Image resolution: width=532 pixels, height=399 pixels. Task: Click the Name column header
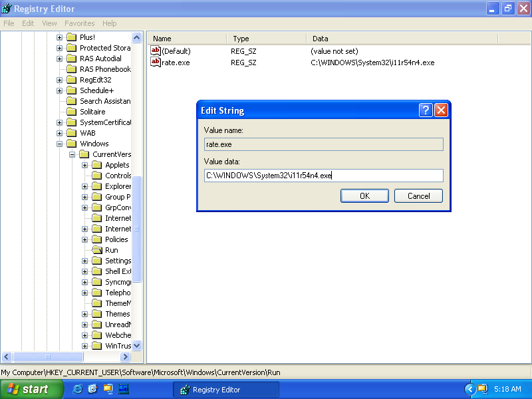pos(187,39)
